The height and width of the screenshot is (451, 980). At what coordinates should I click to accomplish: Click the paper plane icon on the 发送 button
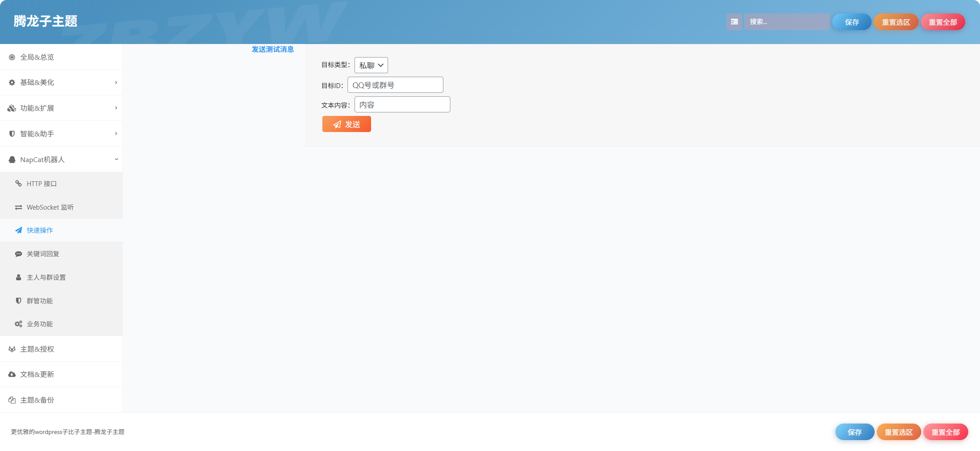tap(337, 125)
